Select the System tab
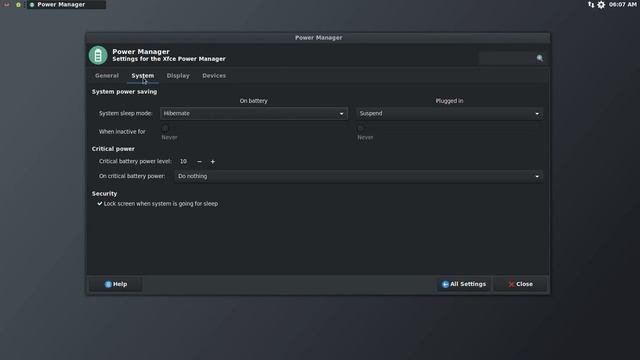Viewport: 640px width, 360px height. point(142,76)
